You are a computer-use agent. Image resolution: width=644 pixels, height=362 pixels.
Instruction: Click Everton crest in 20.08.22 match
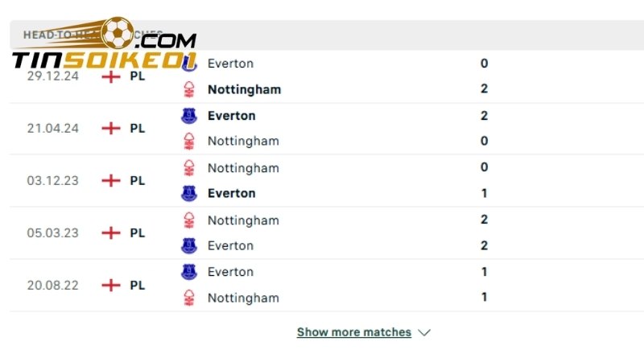pyautogui.click(x=189, y=272)
